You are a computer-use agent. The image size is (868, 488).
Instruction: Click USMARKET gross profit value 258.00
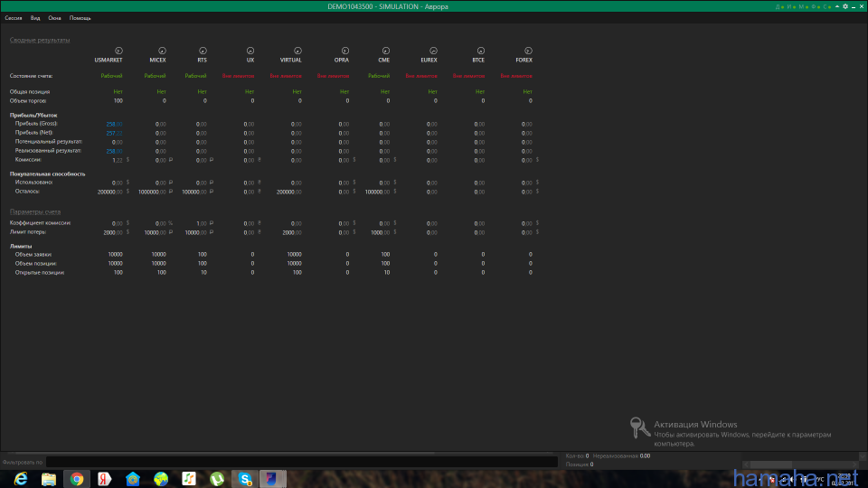click(114, 124)
